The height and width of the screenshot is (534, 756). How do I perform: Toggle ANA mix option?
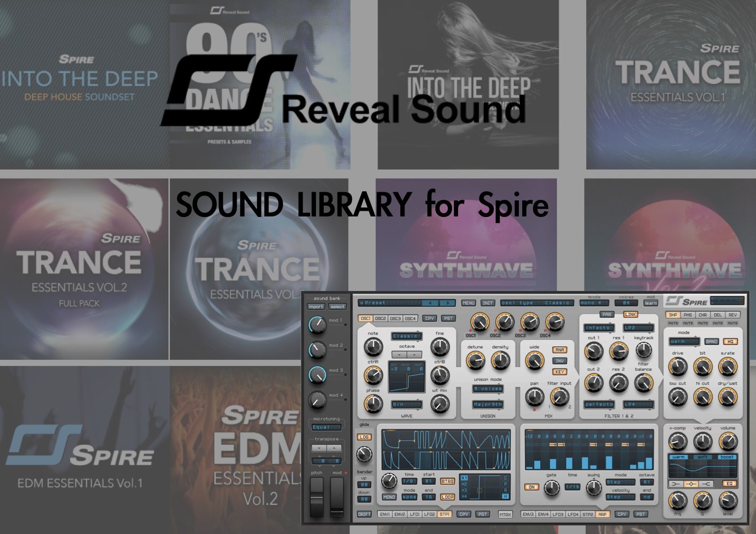560,350
